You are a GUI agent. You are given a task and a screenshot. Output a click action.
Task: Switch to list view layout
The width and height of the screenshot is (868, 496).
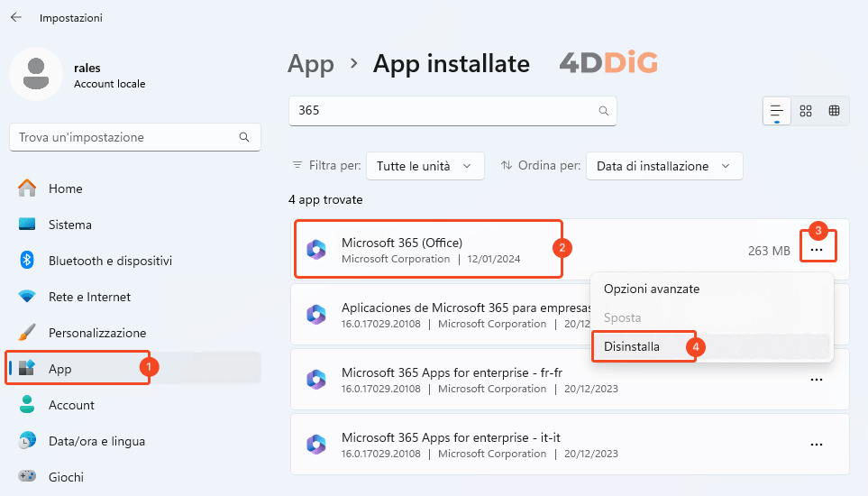[777, 111]
